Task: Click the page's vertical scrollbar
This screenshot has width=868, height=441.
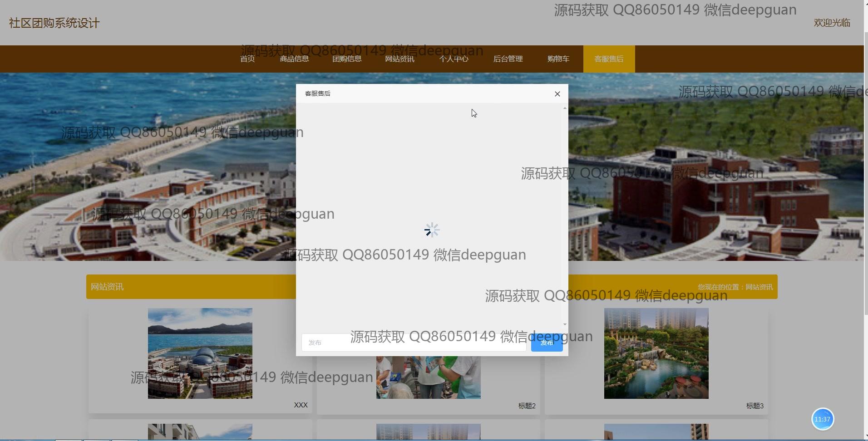Action: click(865, 181)
